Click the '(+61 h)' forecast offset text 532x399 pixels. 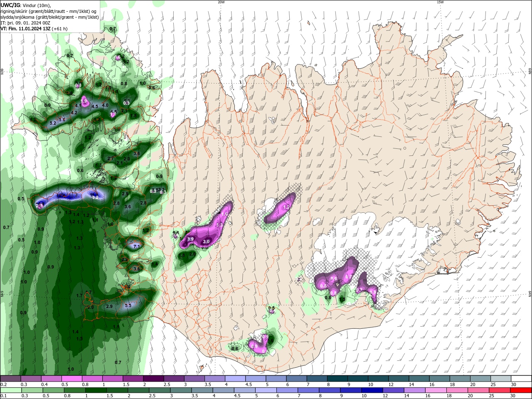pyautogui.click(x=60, y=29)
